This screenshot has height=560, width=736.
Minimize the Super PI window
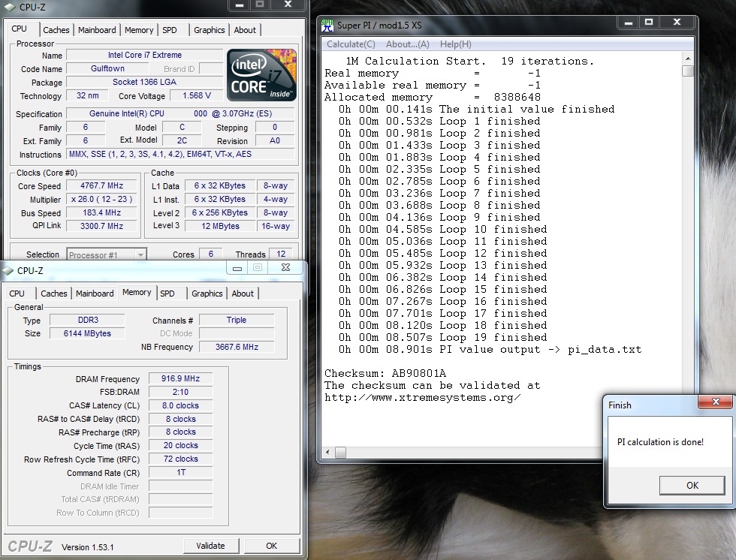tap(629, 22)
